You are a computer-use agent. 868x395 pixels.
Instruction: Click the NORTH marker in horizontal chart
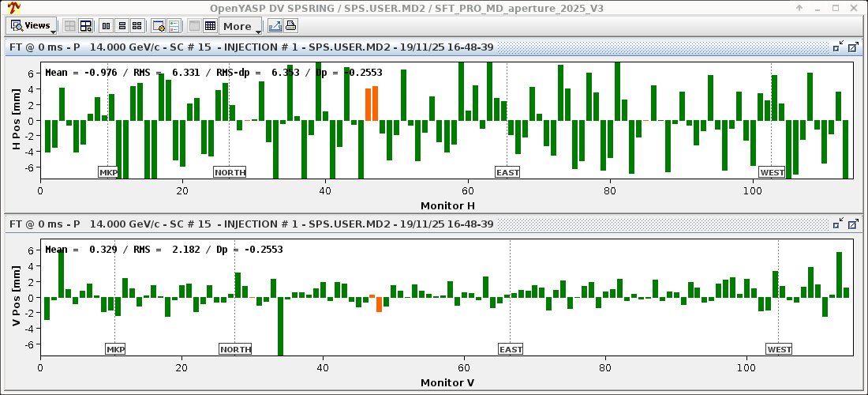(x=230, y=172)
